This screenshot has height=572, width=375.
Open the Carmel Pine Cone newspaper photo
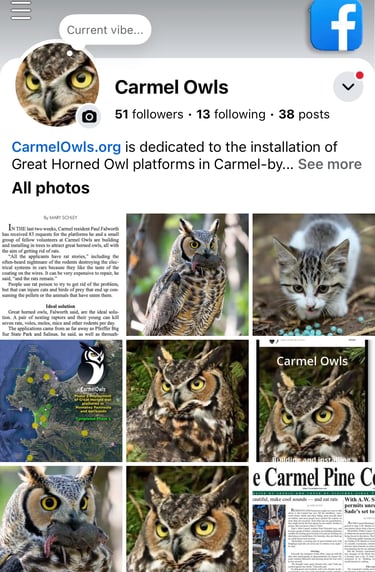(314, 519)
